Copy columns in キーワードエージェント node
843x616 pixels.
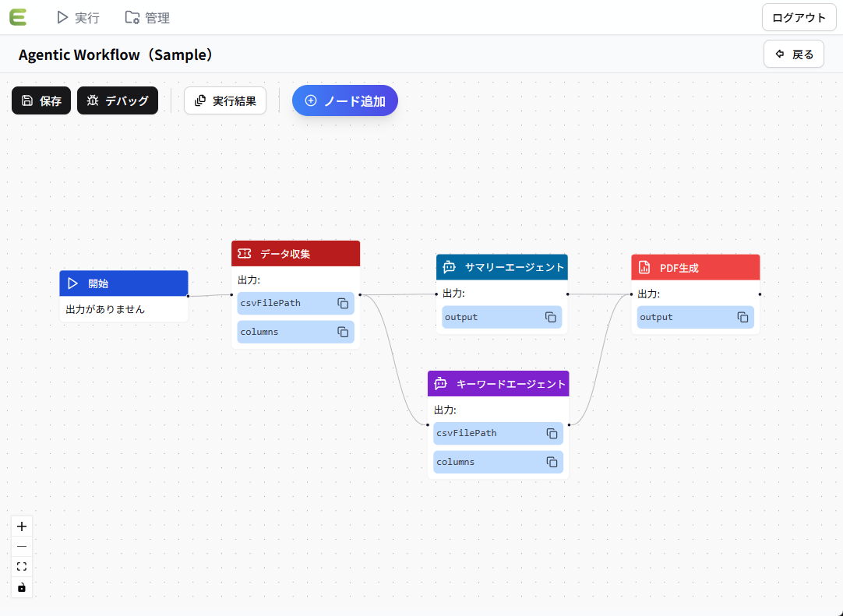(552, 462)
